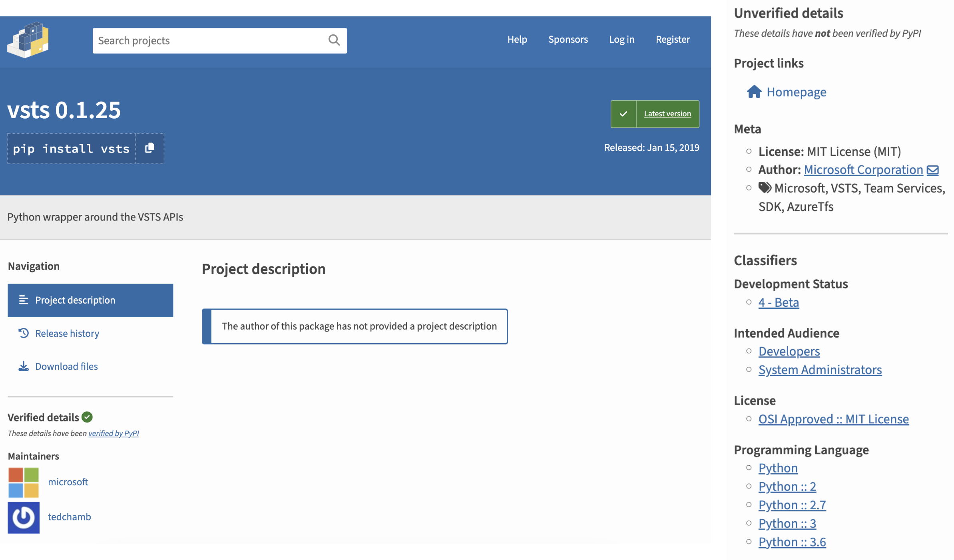954x560 pixels.
Task: Click the search magnifier icon
Action: point(334,40)
